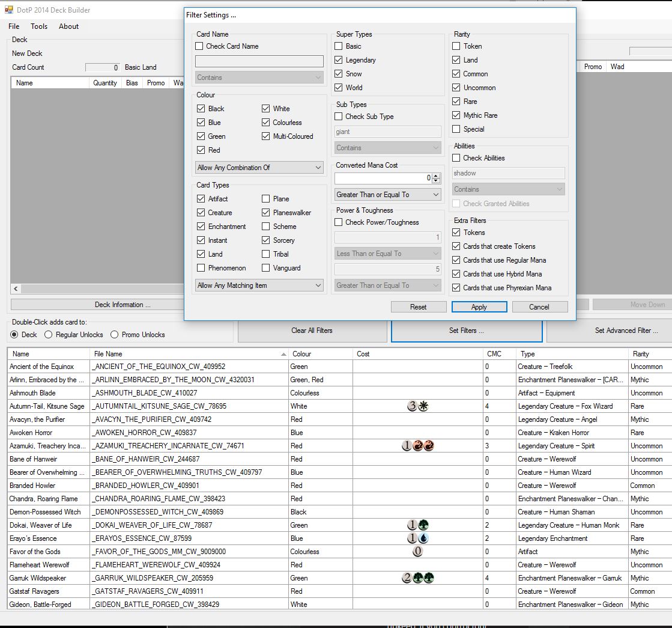Open the File menu
Screen dimensions: 672x628
pos(14,26)
